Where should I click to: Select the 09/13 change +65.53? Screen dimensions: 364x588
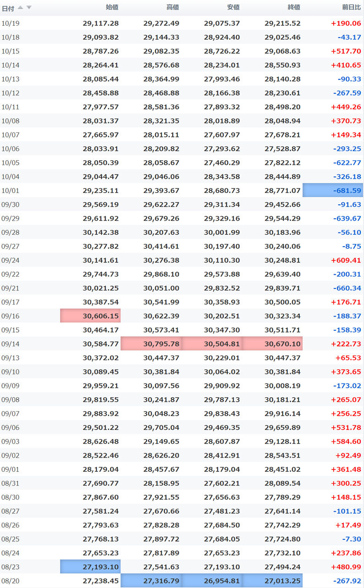(x=347, y=357)
